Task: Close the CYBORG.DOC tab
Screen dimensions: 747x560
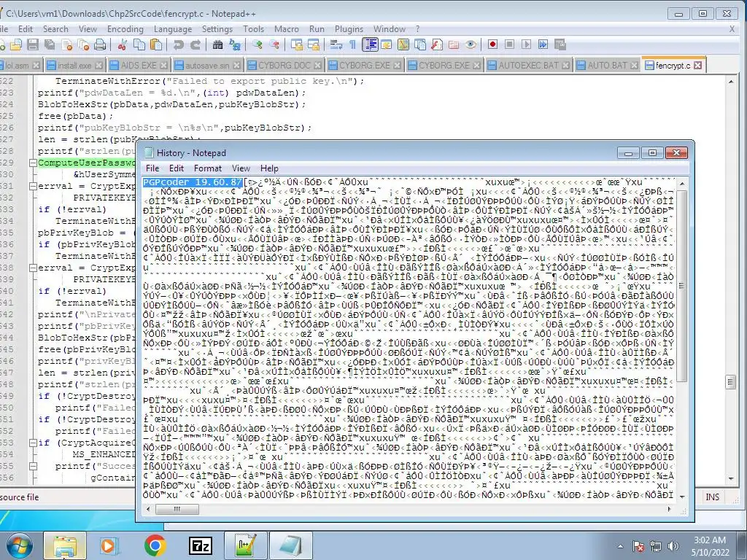Action: click(x=318, y=65)
